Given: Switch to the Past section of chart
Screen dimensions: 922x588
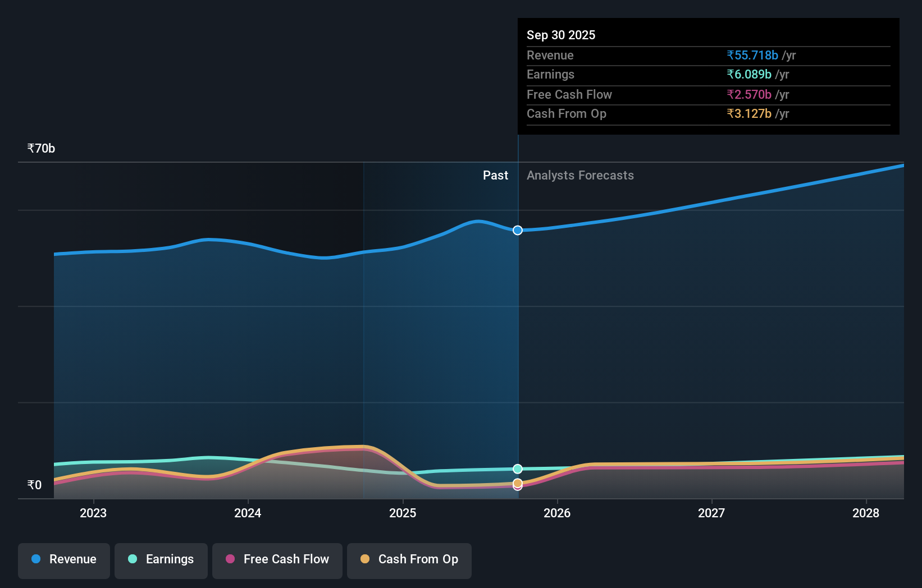Looking at the screenshot, I should click(495, 175).
